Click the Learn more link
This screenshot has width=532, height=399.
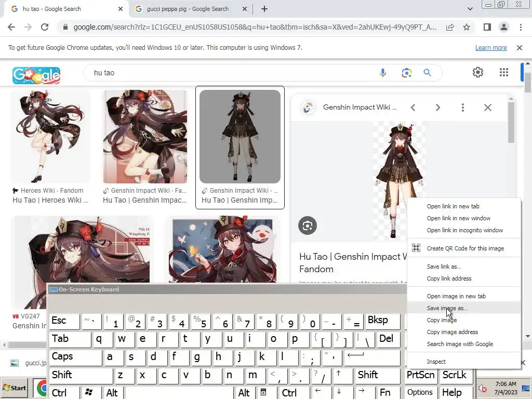point(491,48)
